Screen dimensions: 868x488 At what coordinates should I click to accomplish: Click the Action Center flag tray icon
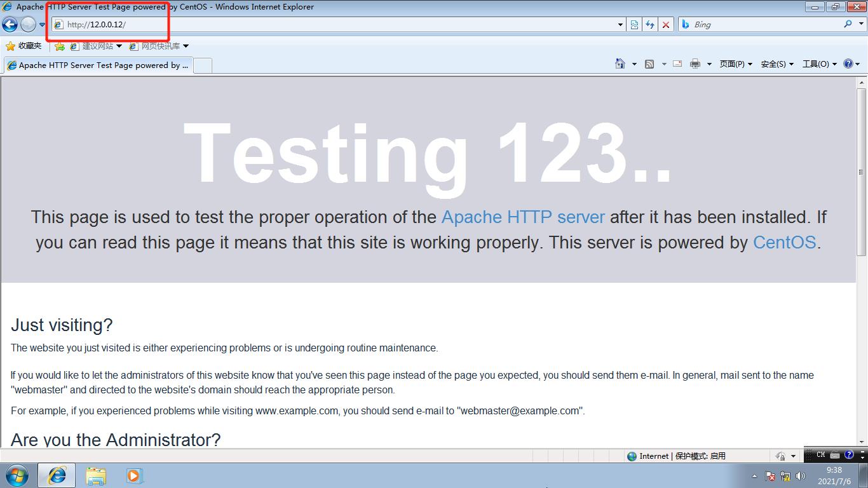click(x=770, y=476)
